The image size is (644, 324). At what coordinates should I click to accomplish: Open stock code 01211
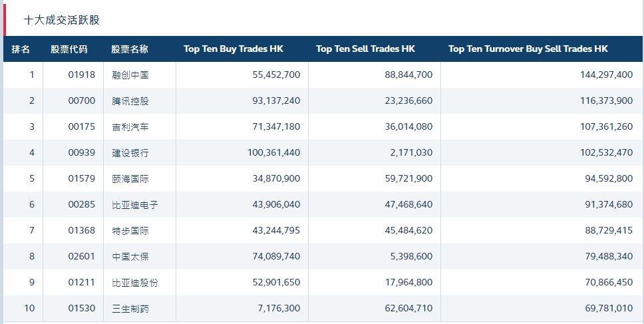(82, 283)
